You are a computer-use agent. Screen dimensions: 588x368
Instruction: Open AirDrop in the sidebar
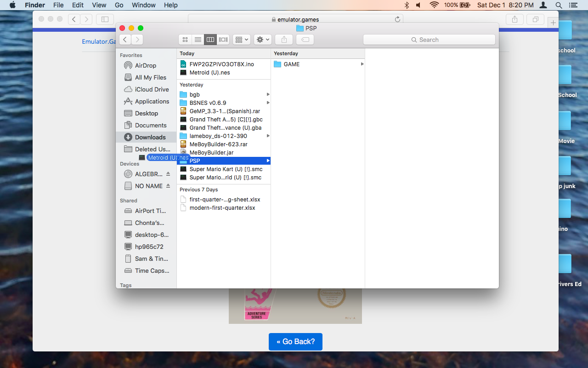click(x=146, y=65)
